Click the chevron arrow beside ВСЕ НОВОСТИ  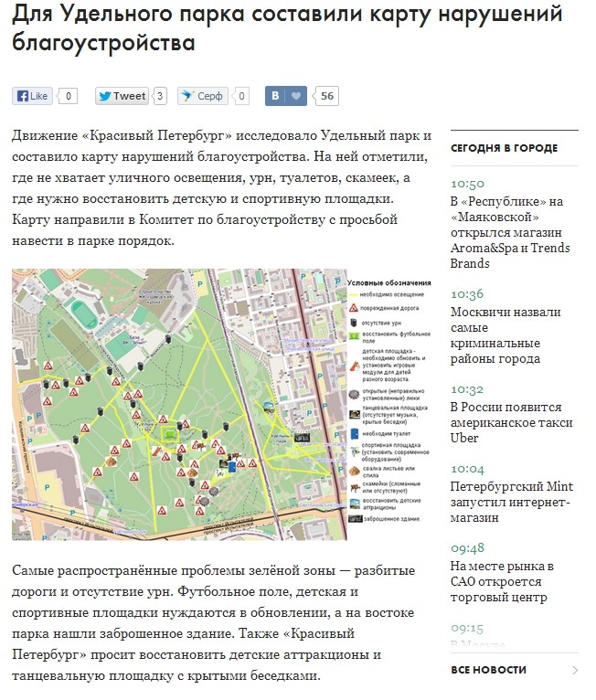point(574,670)
